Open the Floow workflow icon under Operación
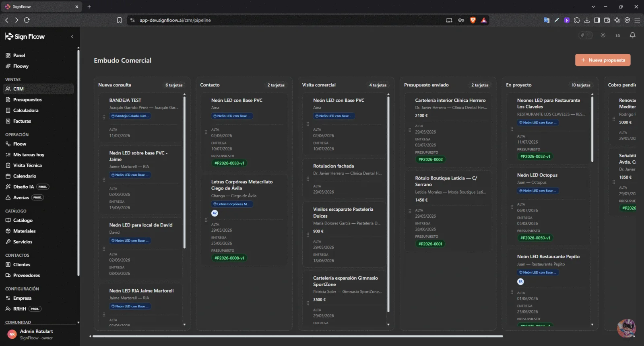The image size is (644, 346). [8, 144]
